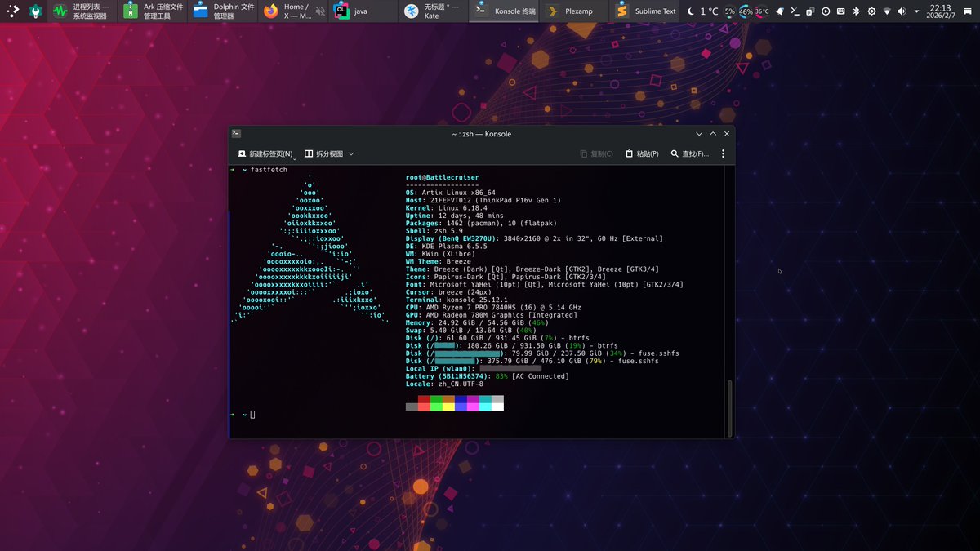980x551 pixels.
Task: Click 新建标签页(N) in Konsole toolbar
Action: click(x=265, y=153)
